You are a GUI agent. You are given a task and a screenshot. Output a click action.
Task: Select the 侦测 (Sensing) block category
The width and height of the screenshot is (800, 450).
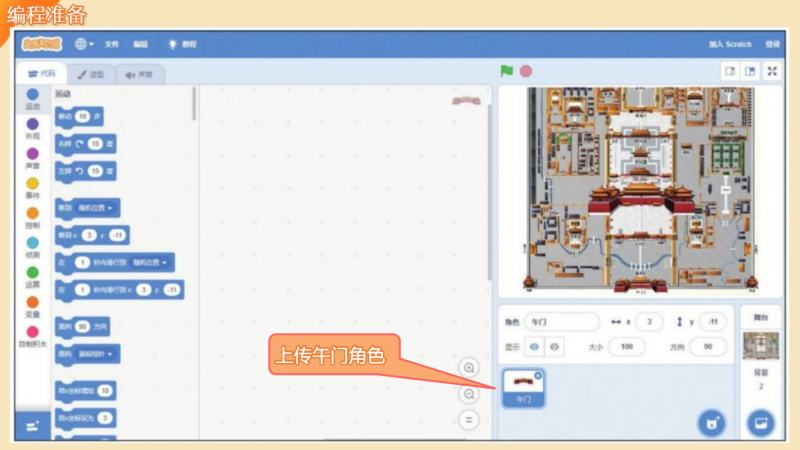point(33,247)
